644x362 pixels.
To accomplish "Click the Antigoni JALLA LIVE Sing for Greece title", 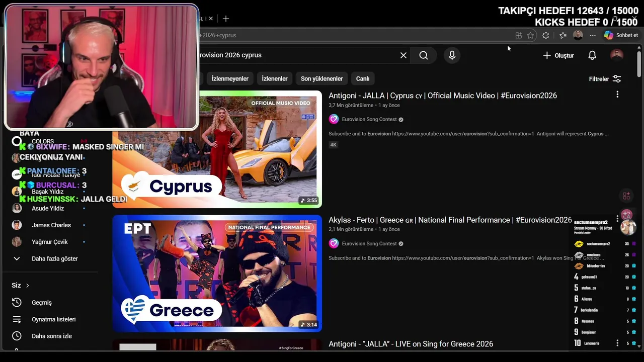I will (x=411, y=344).
